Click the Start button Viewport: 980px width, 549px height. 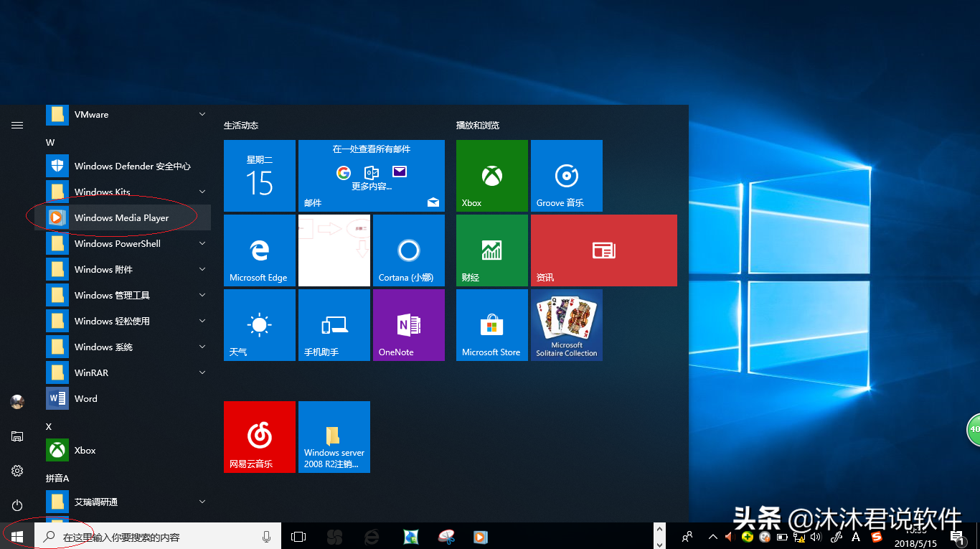pos(17,536)
